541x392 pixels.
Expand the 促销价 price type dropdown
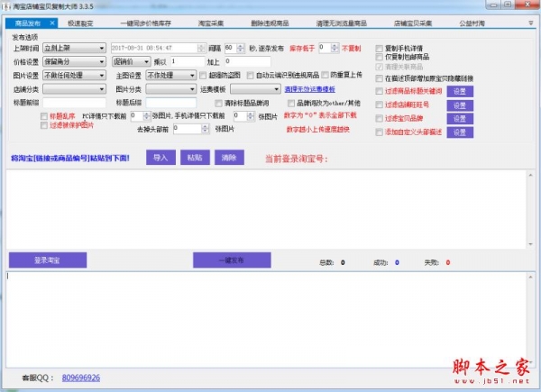131,61
